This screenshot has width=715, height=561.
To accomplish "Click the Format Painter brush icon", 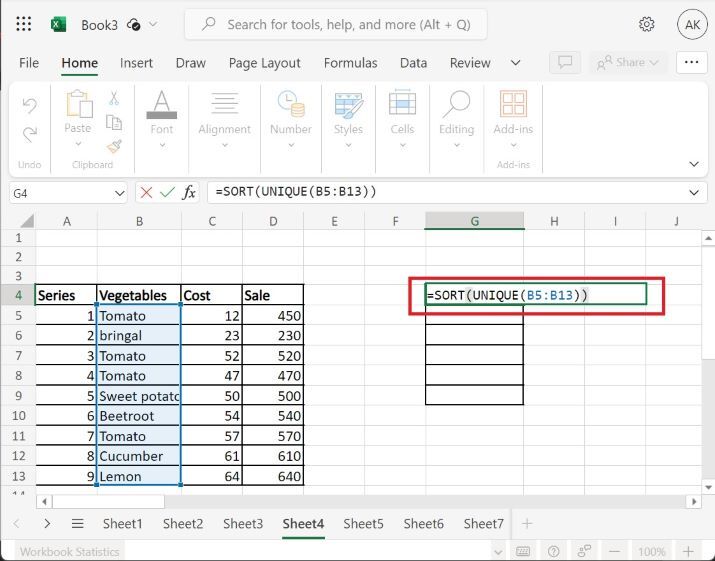I will 114,146.
